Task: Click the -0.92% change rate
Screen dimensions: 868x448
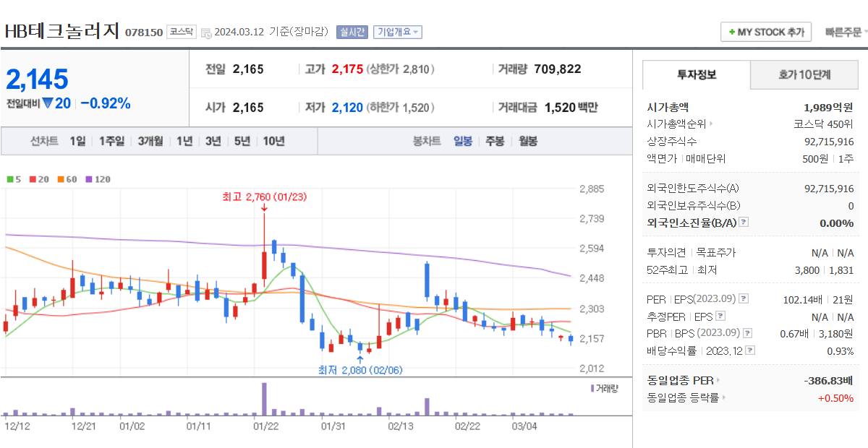Action: 106,103
